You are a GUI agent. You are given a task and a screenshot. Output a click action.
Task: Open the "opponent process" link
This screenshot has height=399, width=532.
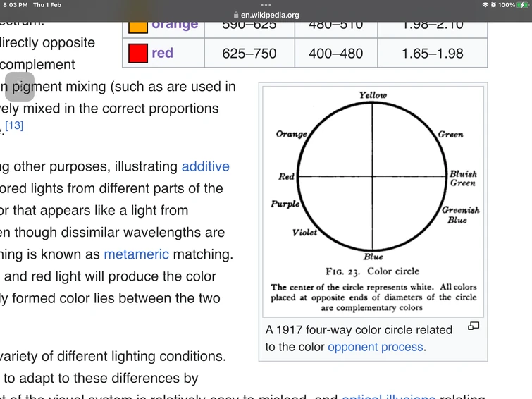pos(376,346)
